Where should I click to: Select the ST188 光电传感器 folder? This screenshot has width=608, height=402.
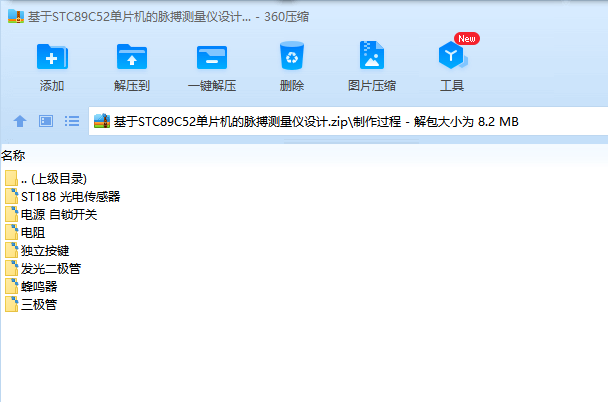(71, 197)
